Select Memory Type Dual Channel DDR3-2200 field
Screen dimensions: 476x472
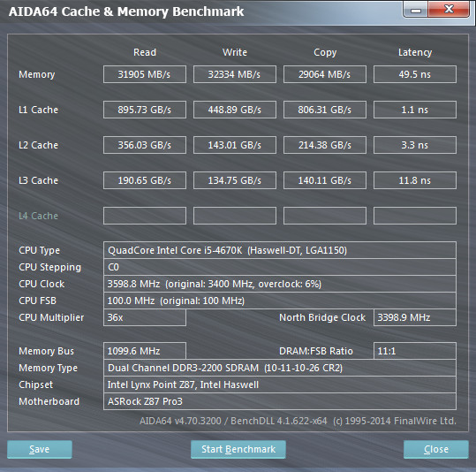[x=280, y=368]
